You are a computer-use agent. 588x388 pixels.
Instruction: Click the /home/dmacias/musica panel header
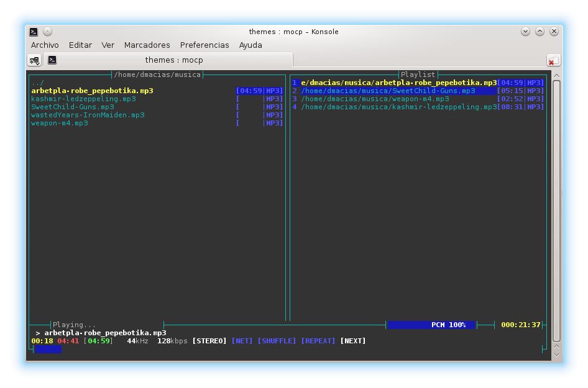[157, 75]
